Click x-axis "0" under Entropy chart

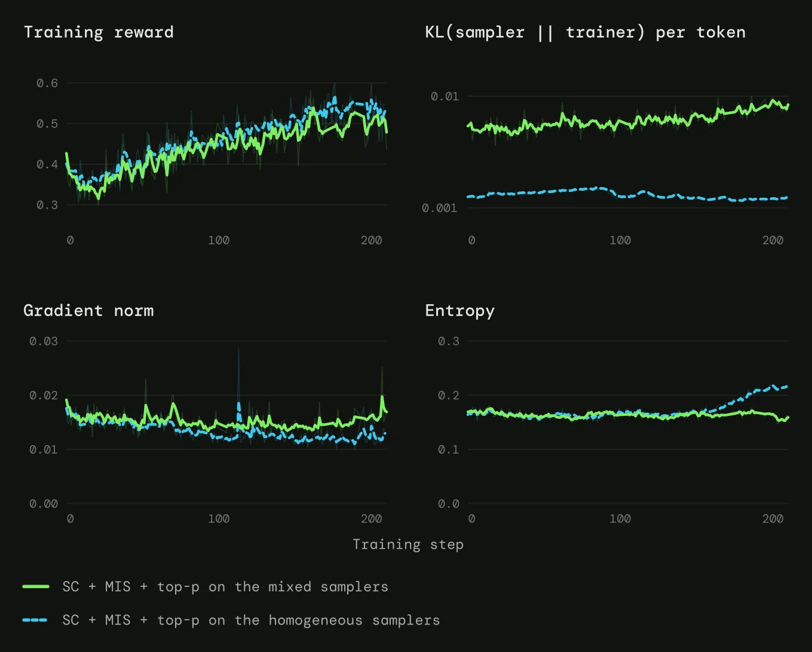(472, 519)
